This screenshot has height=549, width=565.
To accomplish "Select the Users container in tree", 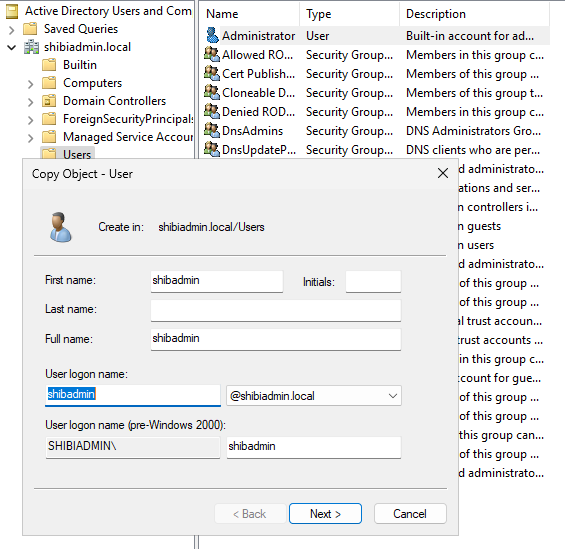I will (77, 155).
